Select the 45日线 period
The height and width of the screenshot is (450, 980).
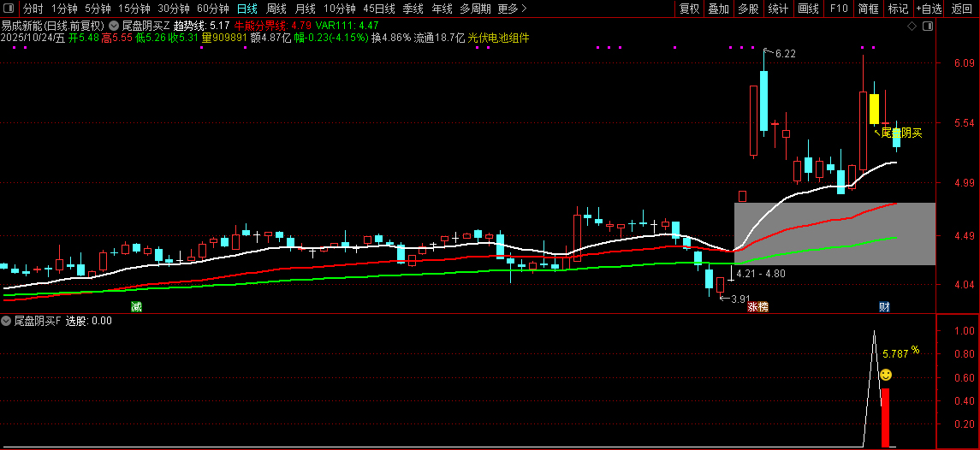[379, 9]
